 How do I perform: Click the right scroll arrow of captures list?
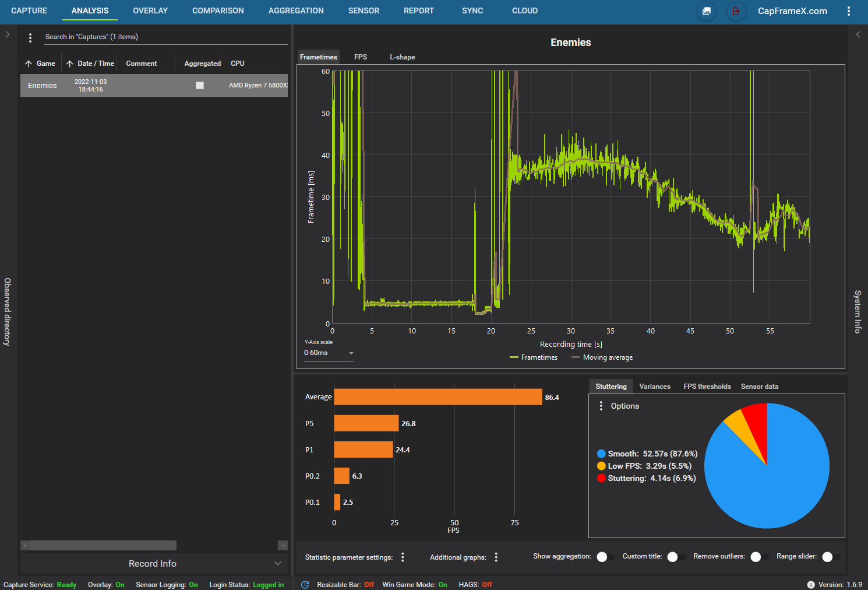283,546
